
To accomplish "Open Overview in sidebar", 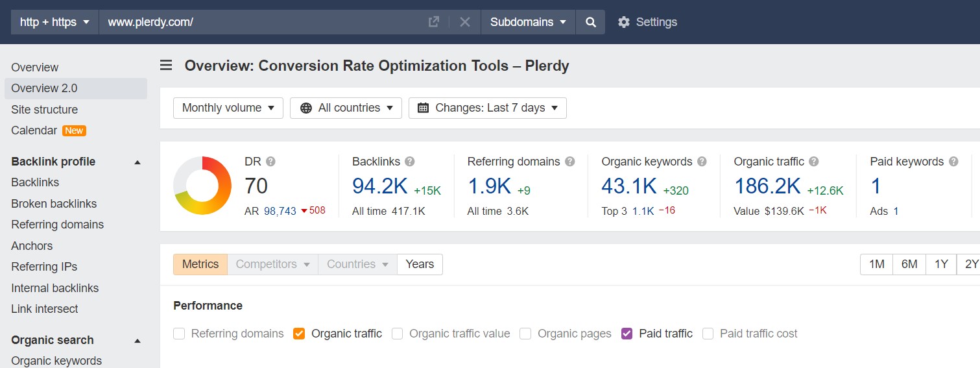I will point(35,67).
